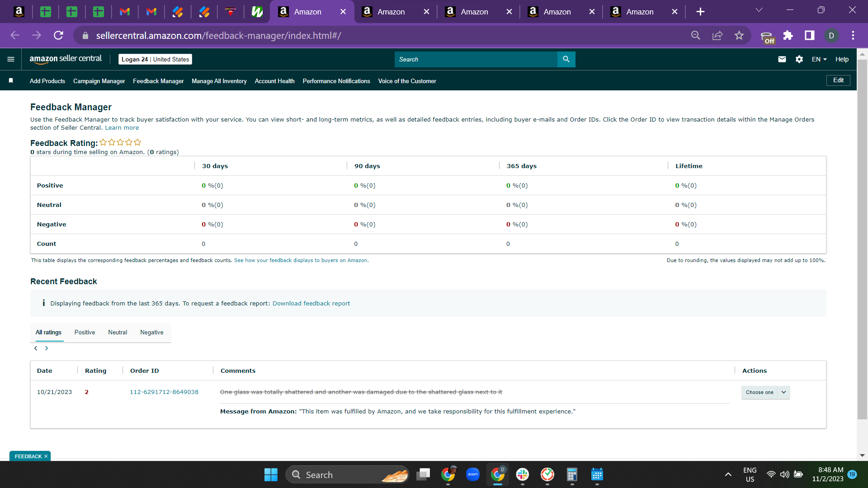Switch to the Neutral tab
Image resolution: width=868 pixels, height=488 pixels.
point(118,333)
